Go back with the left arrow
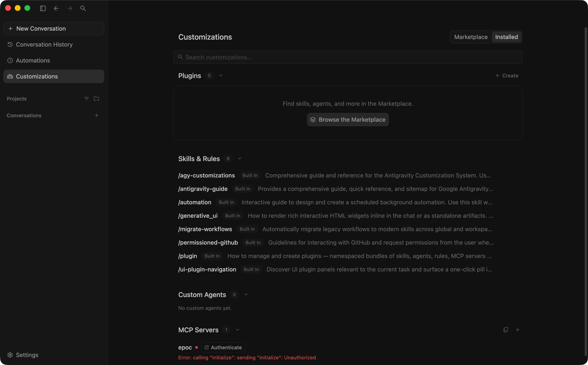Image resolution: width=588 pixels, height=365 pixels. pos(56,8)
